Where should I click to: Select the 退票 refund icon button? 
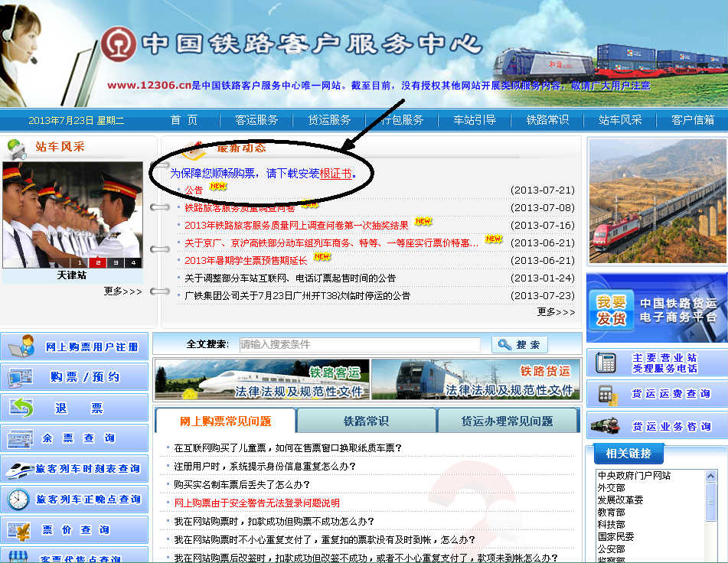click(21, 408)
